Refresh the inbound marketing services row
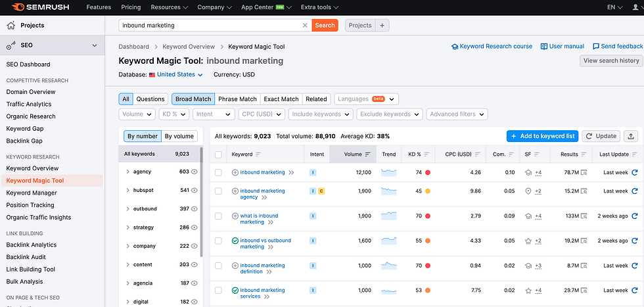The height and width of the screenshot is (307, 644). tap(635, 290)
